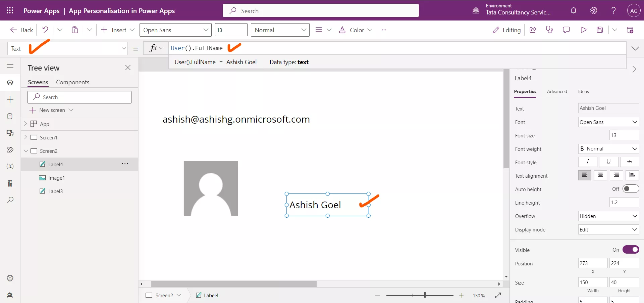Select Label3 in the tree view
The image size is (644, 303).
56,191
